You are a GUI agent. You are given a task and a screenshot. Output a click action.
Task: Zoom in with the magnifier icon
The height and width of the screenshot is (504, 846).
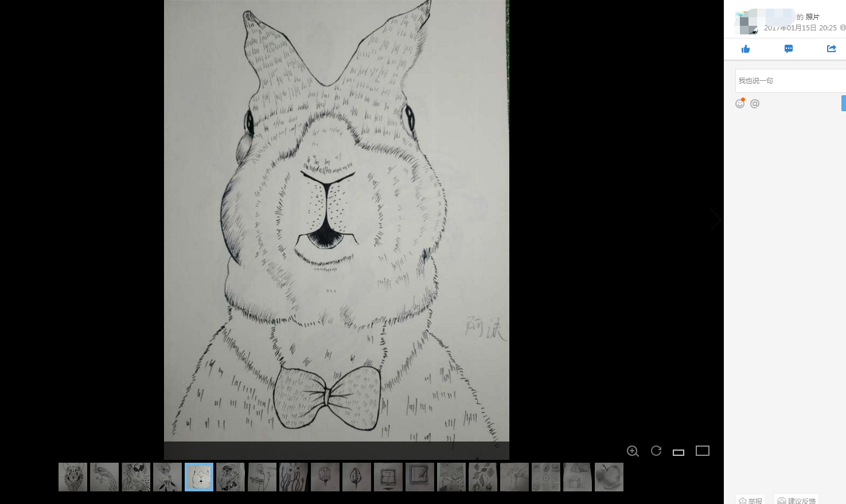click(x=633, y=451)
